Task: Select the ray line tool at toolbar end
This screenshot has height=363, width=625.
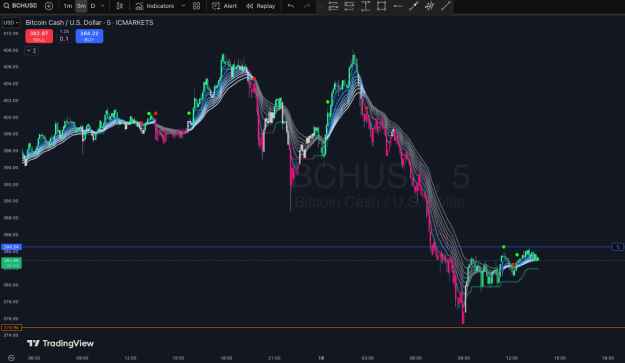Action: click(x=446, y=6)
